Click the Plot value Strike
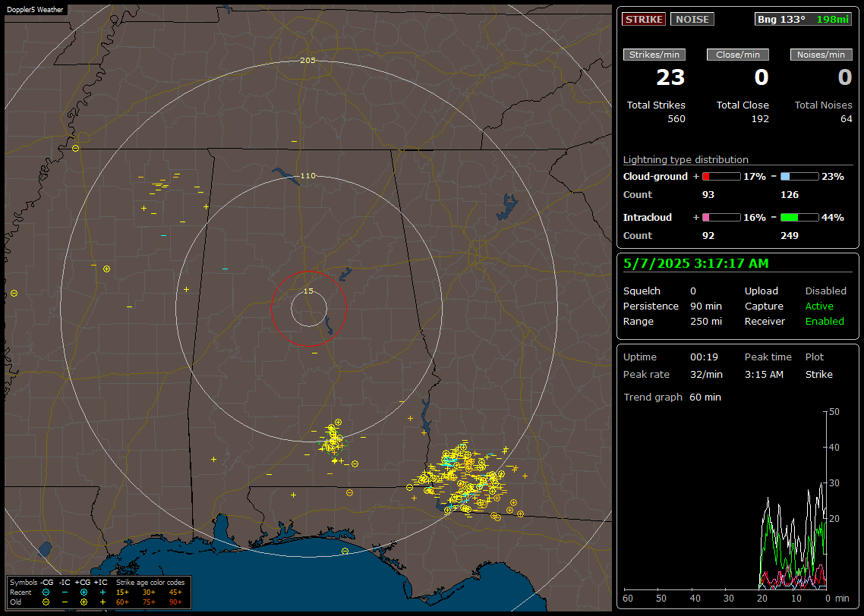The image size is (864, 616). (x=818, y=374)
